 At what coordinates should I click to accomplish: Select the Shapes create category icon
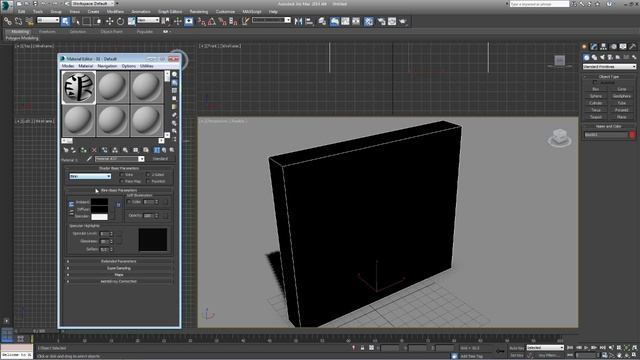point(594,57)
